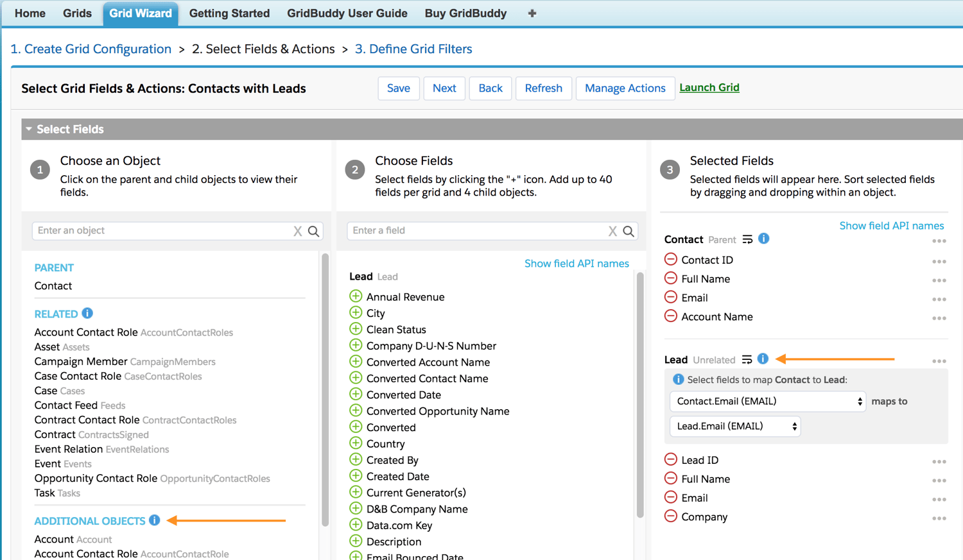Add the D&B Company Name field
Image resolution: width=963 pixels, height=560 pixels.
(x=356, y=508)
